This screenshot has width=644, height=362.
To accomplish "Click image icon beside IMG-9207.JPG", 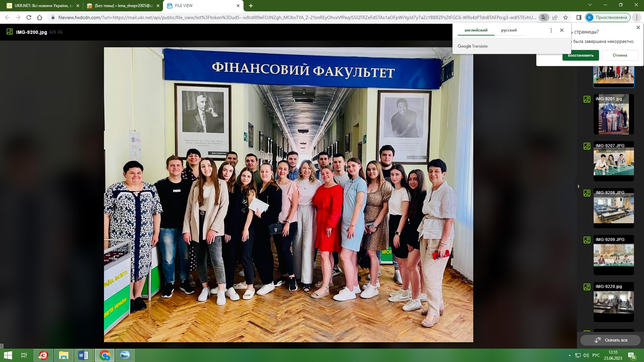I will tap(587, 146).
